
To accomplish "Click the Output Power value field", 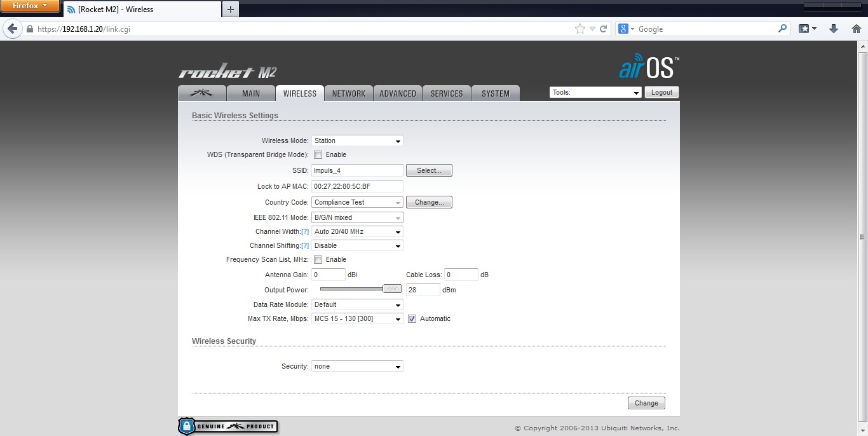I will (x=423, y=290).
